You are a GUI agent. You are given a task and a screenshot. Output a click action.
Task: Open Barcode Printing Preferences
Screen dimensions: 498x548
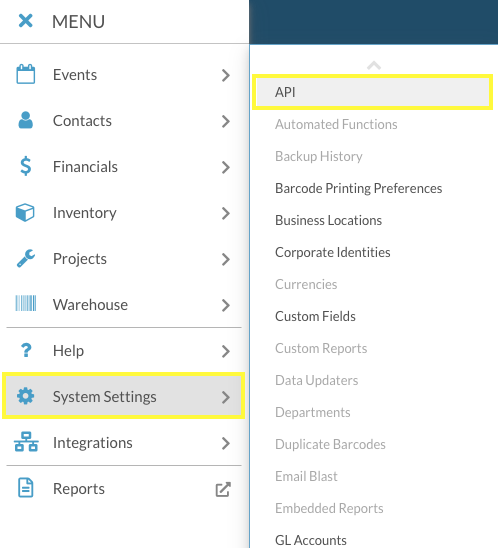(359, 188)
